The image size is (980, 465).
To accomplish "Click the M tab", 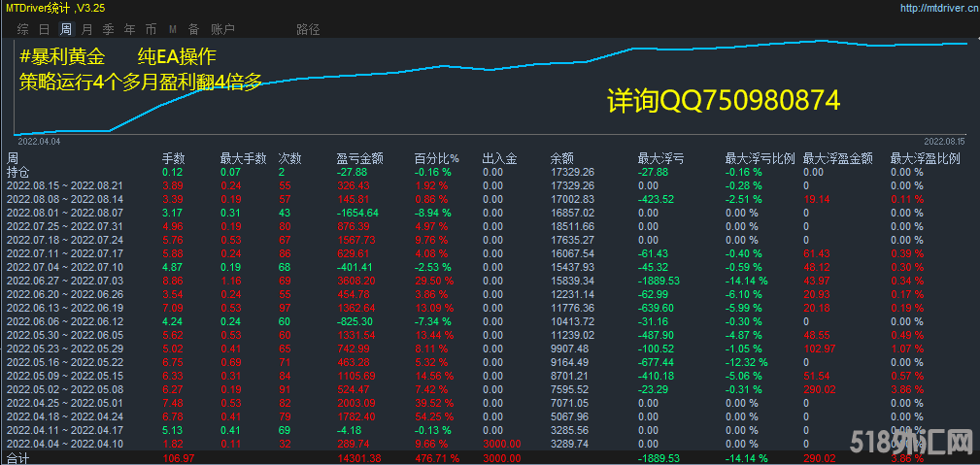I will click(172, 29).
